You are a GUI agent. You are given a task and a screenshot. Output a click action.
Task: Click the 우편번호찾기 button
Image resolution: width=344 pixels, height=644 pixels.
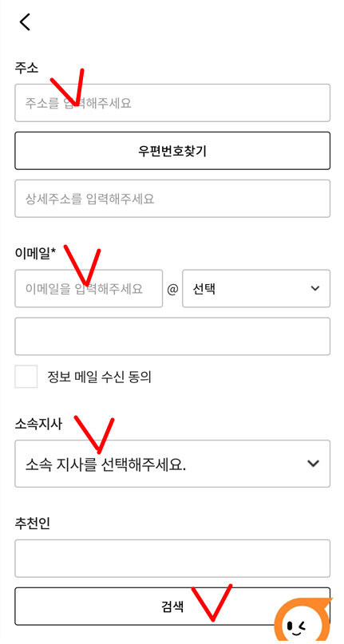coord(172,151)
